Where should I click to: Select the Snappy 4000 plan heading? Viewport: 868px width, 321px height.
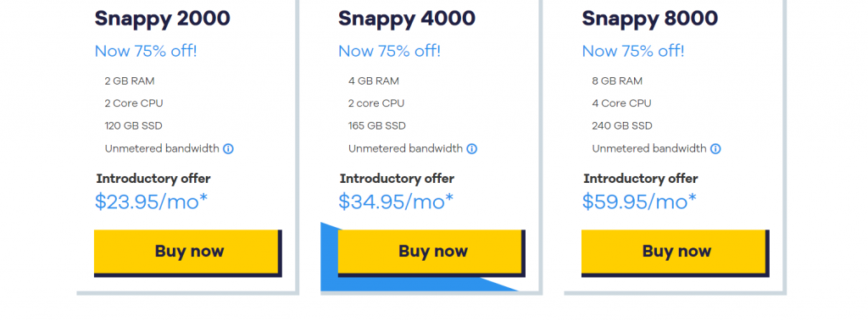(406, 19)
